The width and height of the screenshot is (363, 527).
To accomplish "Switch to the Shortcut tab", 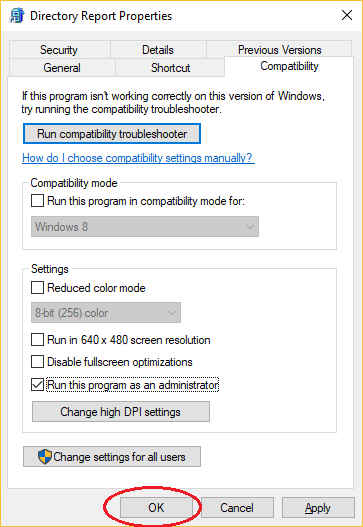I will [x=170, y=68].
